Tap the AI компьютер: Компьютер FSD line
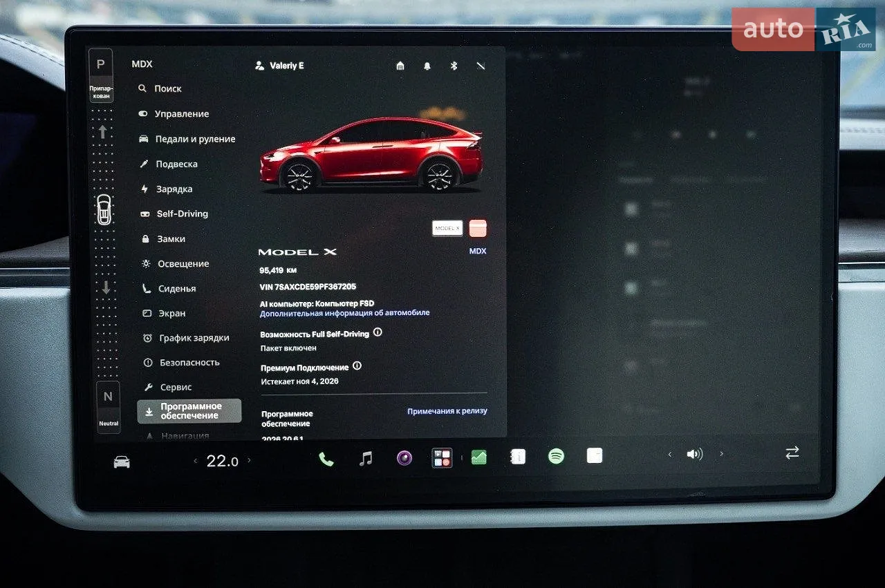The height and width of the screenshot is (588, 885). pos(317,303)
